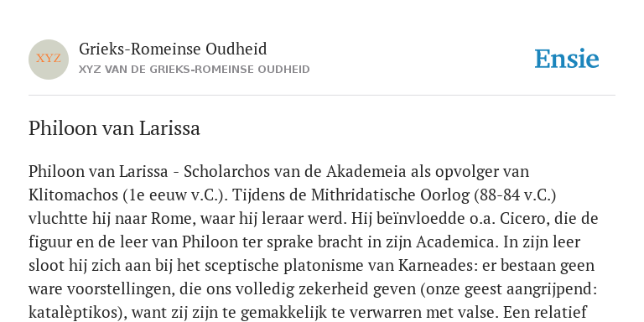644x322 pixels.
Task: Select the XYZ VAN DE GRIEKS-ROMEINSE OUDHEID subtitle
Action: [195, 70]
